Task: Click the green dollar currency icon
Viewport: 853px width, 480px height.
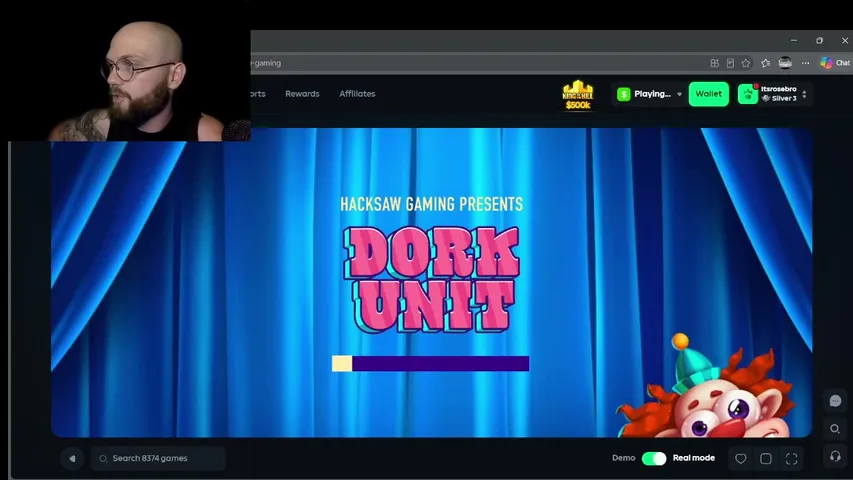Action: (x=623, y=94)
